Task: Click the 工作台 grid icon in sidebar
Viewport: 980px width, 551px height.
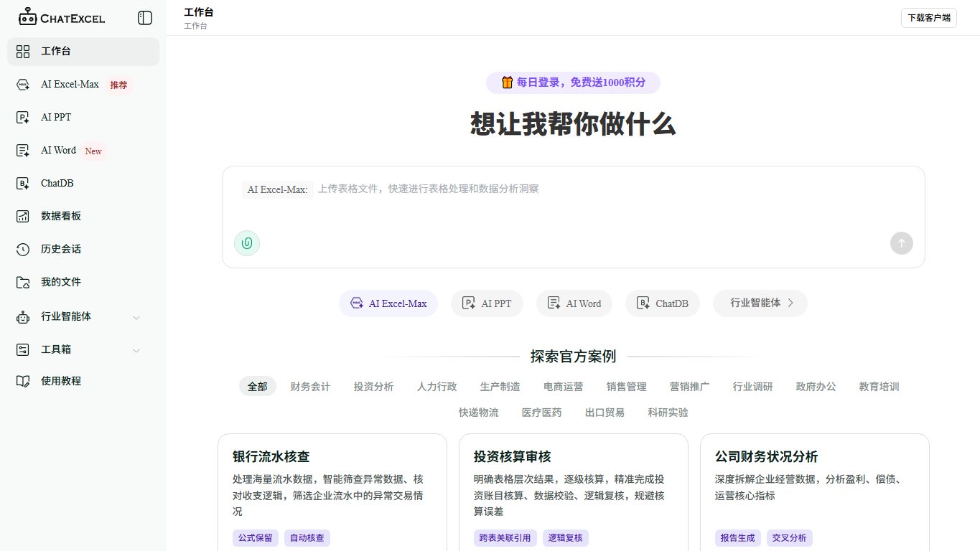Action: pos(23,52)
